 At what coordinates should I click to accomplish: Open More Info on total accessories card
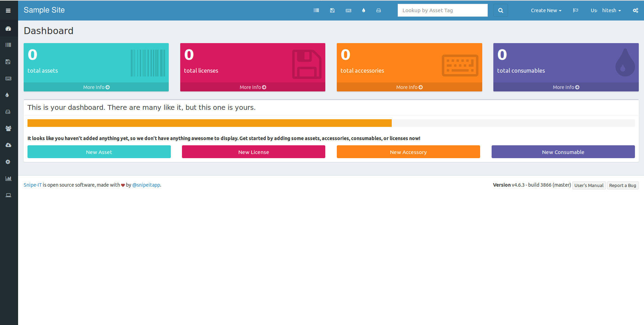click(x=410, y=87)
